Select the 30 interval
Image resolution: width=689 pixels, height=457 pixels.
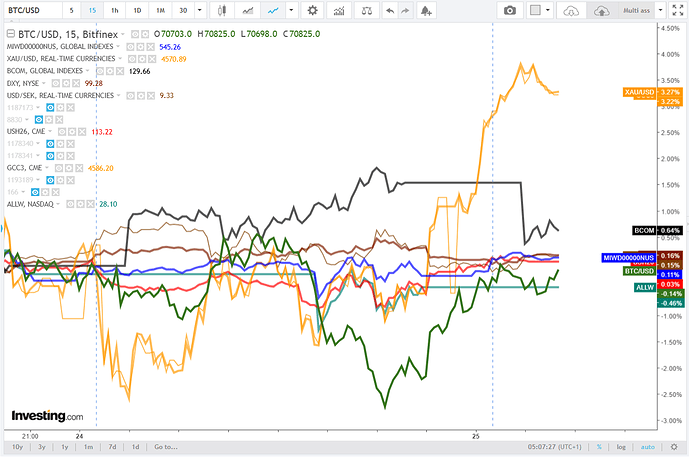coord(183,10)
